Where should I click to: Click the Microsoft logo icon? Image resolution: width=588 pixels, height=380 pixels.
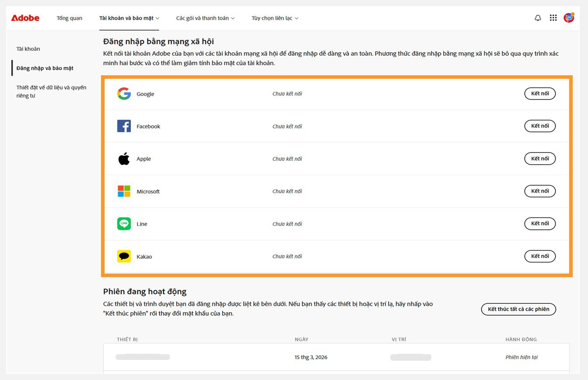pos(124,191)
